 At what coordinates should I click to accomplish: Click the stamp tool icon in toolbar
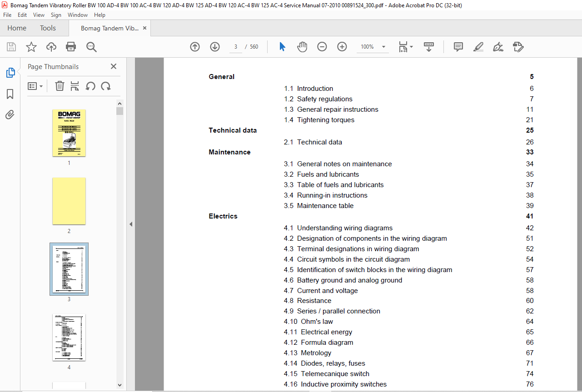click(x=518, y=47)
